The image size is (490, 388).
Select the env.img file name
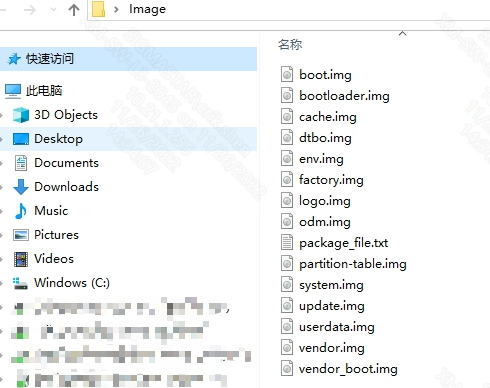click(321, 159)
